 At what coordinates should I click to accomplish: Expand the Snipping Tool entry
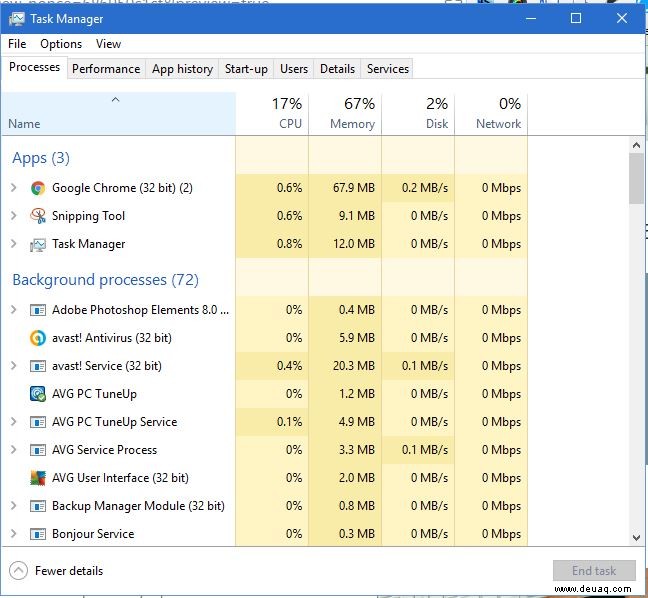pos(14,216)
